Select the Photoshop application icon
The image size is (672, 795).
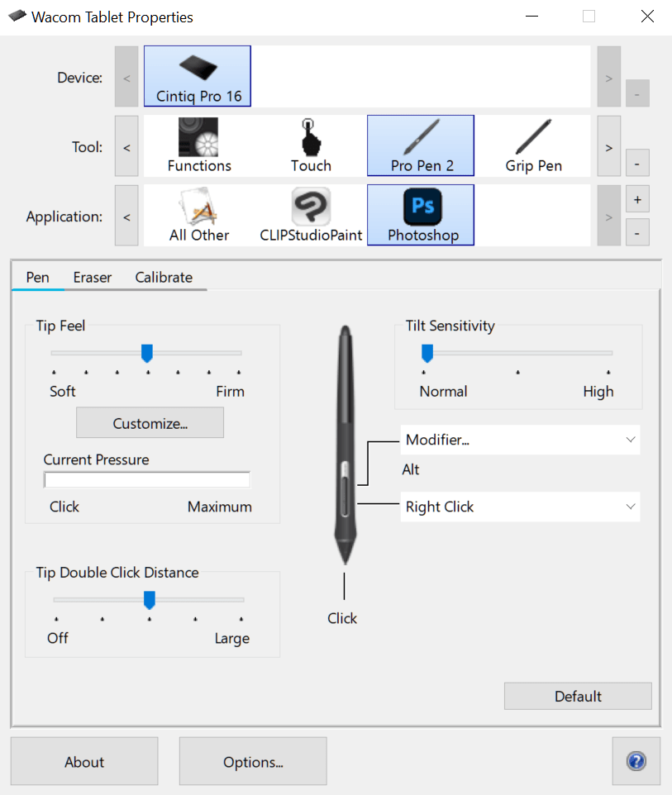coord(420,214)
